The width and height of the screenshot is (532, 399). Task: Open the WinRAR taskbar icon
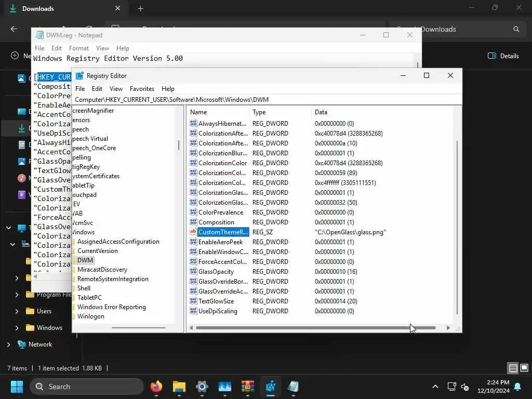click(248, 387)
